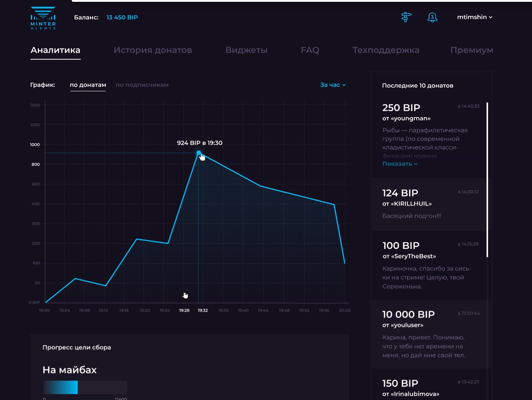Screen dimensions: 532x400
Task: Open the 'История донатов' tab
Action: click(x=152, y=50)
